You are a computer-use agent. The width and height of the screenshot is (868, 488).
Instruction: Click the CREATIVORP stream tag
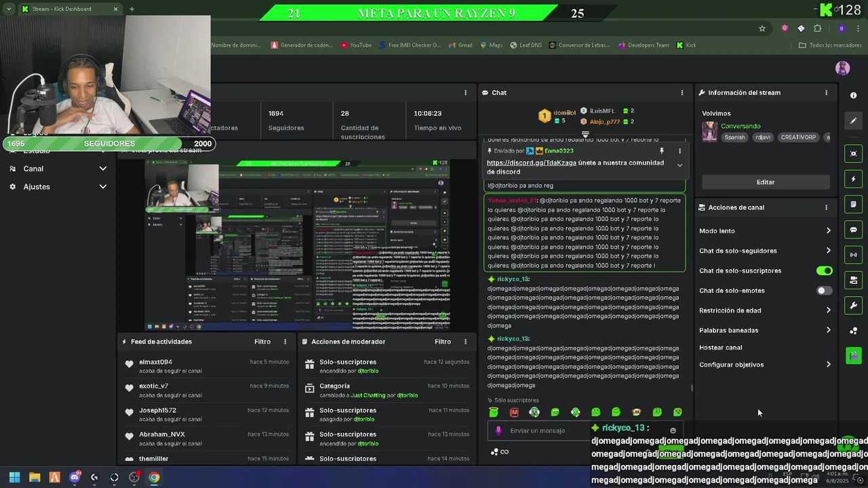point(798,137)
